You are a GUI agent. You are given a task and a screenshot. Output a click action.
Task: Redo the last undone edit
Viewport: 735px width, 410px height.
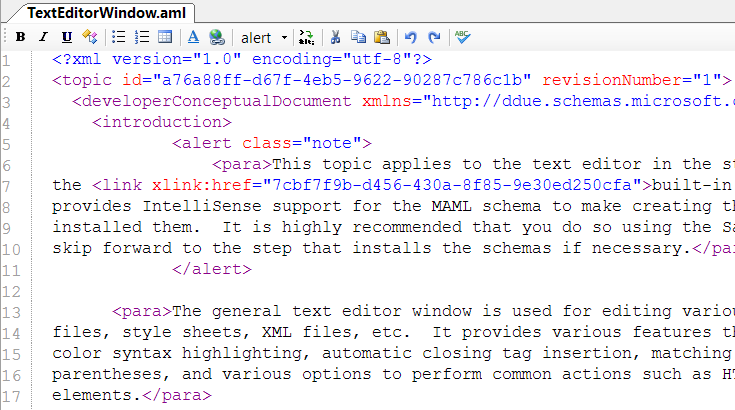[x=434, y=37]
